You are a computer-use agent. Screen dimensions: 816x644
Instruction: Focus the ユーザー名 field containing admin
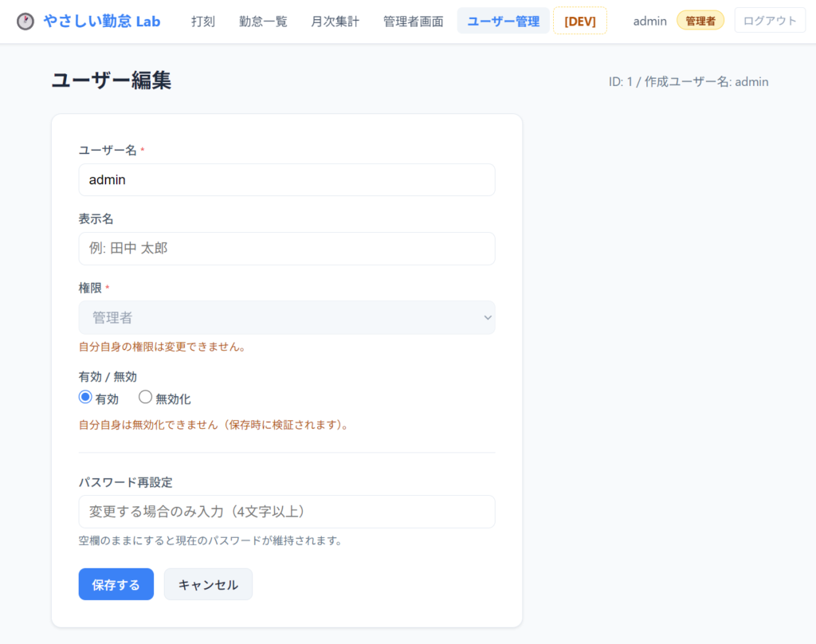tap(287, 180)
